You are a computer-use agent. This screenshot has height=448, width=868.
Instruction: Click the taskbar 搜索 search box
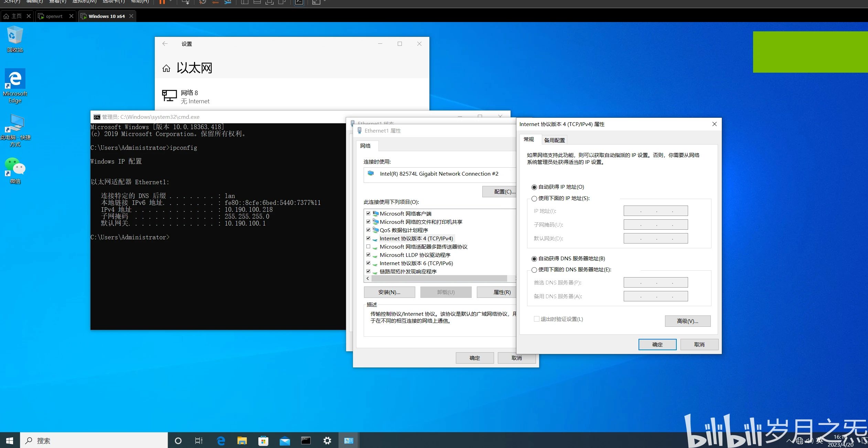[x=94, y=440]
